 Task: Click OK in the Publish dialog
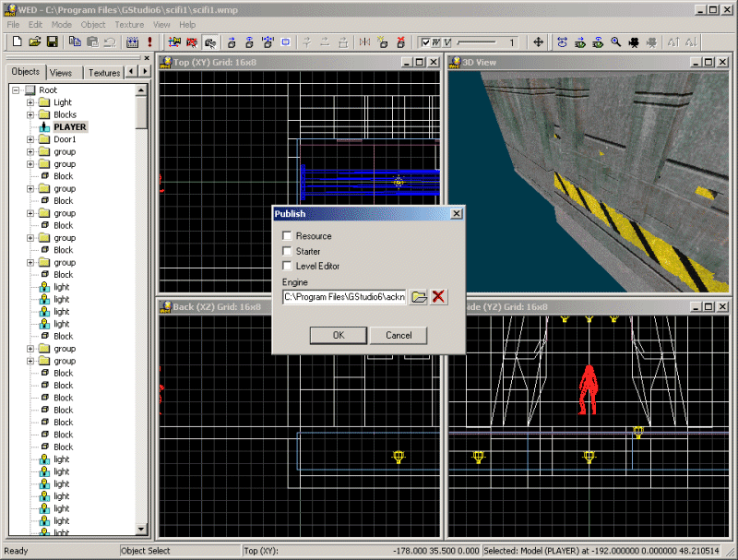click(x=337, y=335)
